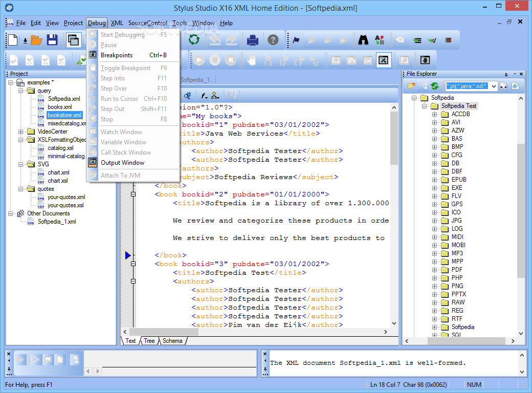Select your-quotes.xml in Project tree
Viewport: 532px width, 393px height.
pyautogui.click(x=66, y=197)
